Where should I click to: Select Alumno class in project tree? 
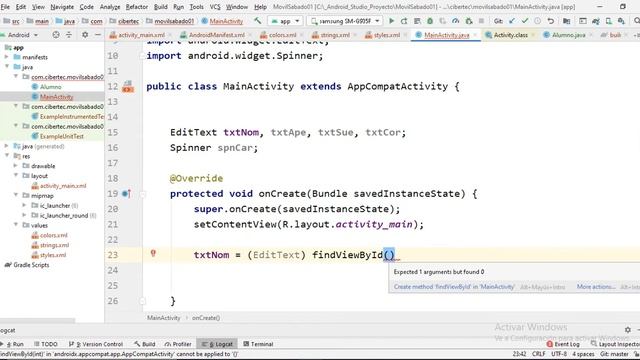click(50, 87)
